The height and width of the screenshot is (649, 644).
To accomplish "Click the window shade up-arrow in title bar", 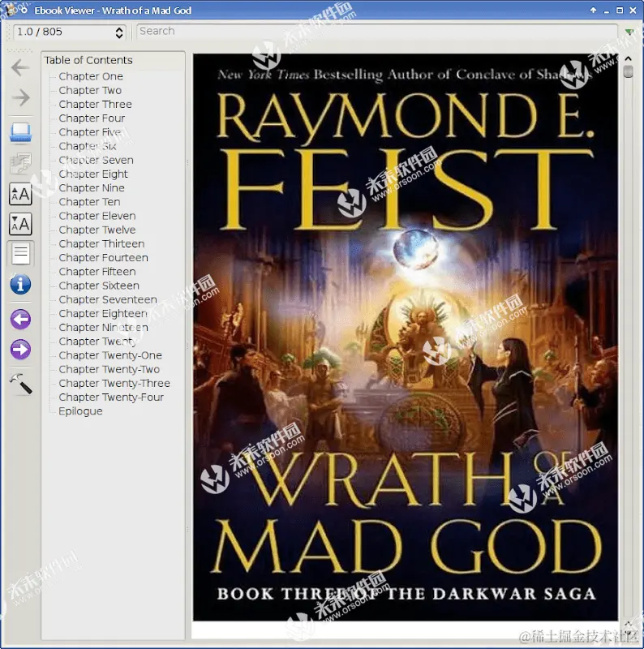I will (593, 11).
